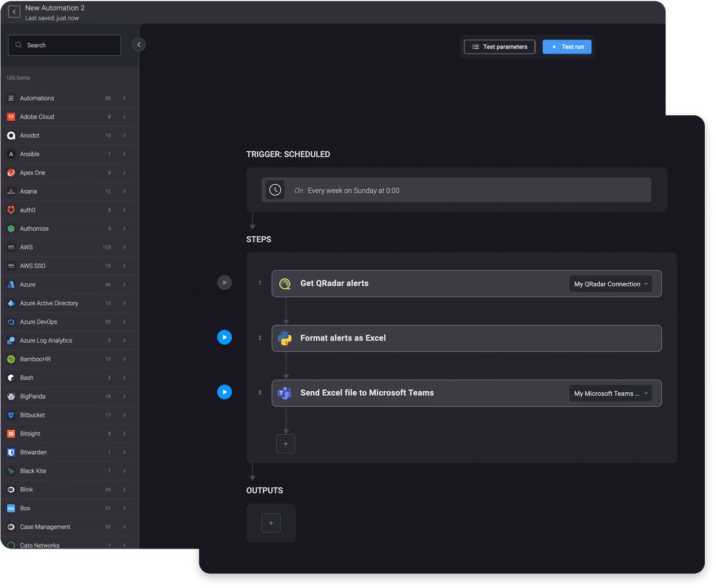Screen dimensions: 716x588
Task: Click the Search input field
Action: click(x=64, y=45)
